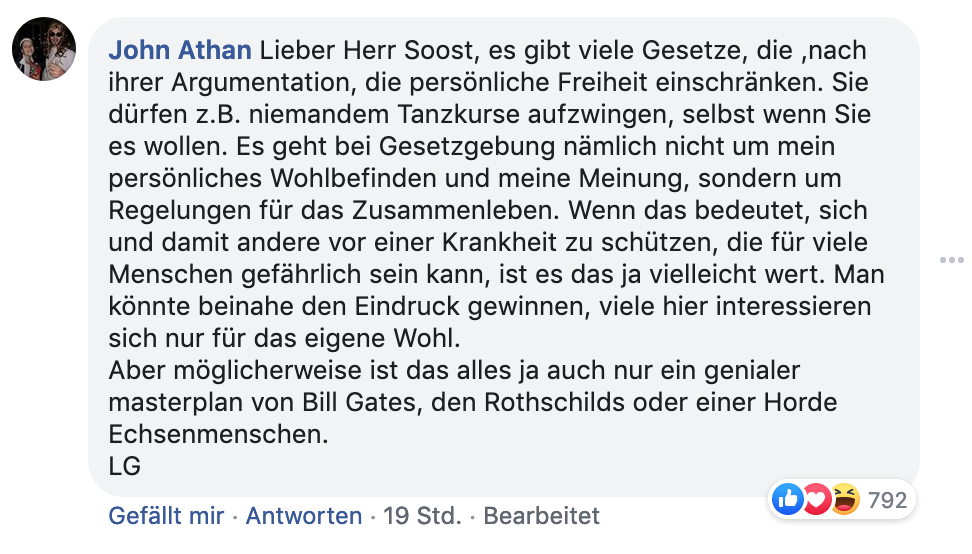Image resolution: width=972 pixels, height=554 pixels.
Task: Show edit history via "Bearbeitet"
Action: click(x=541, y=516)
